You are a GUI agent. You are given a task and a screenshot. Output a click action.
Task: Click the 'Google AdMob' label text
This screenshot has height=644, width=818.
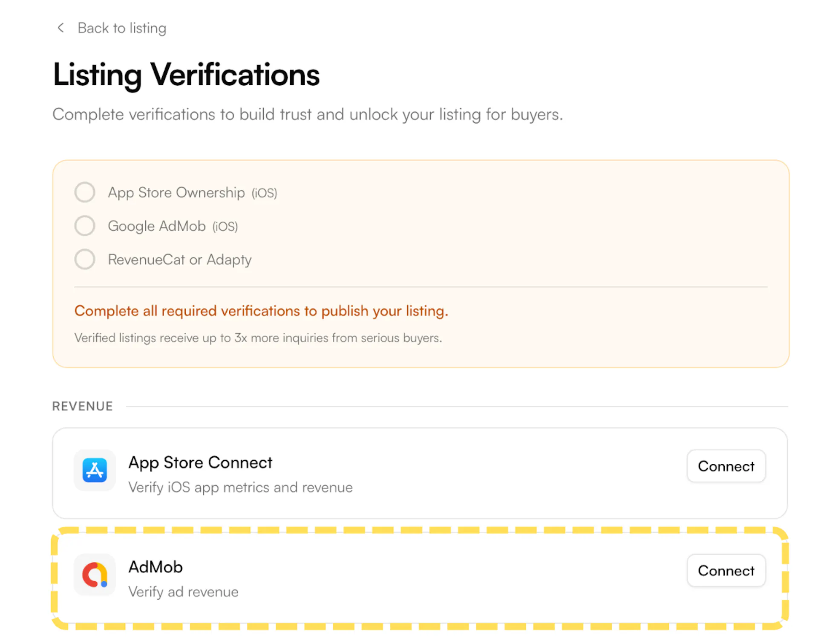[x=156, y=226]
